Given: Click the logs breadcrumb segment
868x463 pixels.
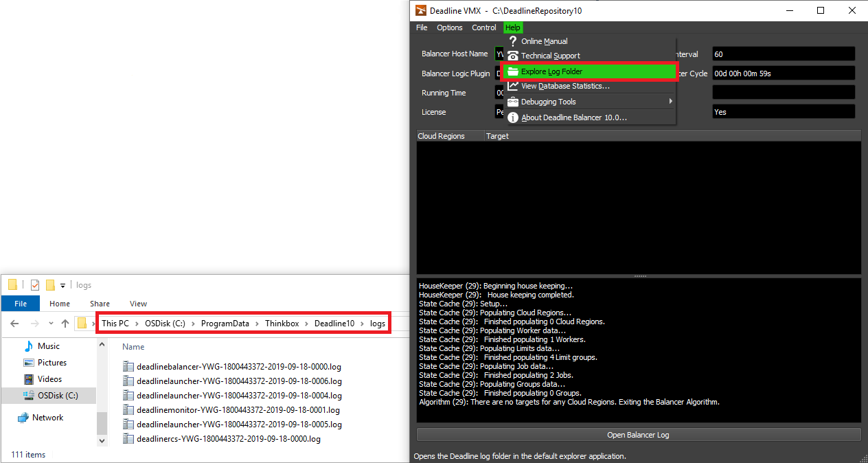Looking at the screenshot, I should [378, 324].
